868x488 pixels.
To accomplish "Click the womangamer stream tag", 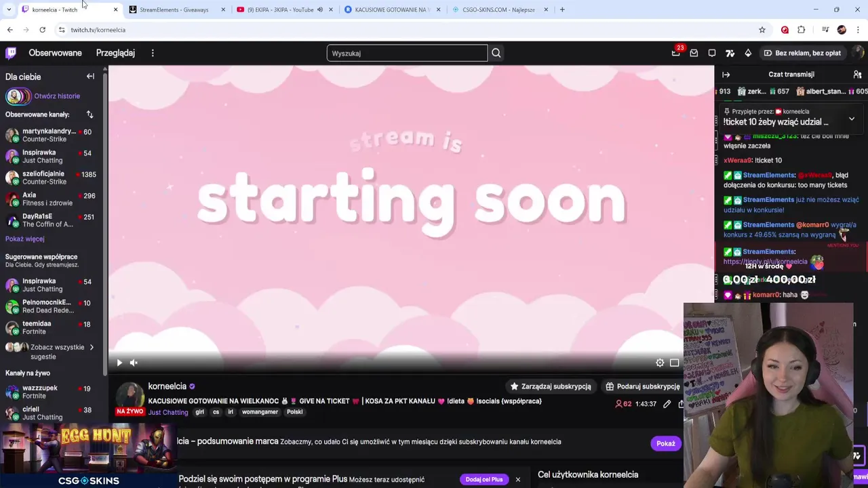I will tap(260, 412).
